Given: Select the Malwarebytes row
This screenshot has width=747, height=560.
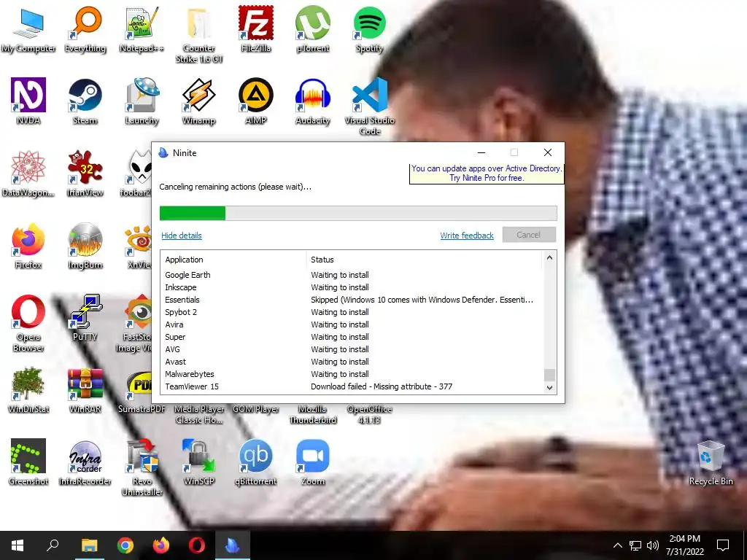Looking at the screenshot, I should click(x=352, y=374).
